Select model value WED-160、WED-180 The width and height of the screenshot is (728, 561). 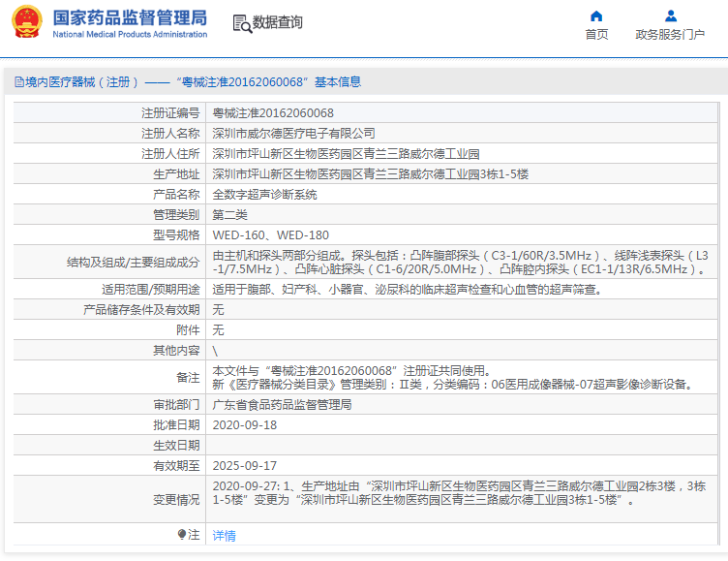270,235
